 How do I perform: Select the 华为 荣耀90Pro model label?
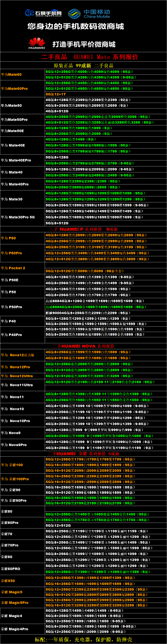[14, 500]
